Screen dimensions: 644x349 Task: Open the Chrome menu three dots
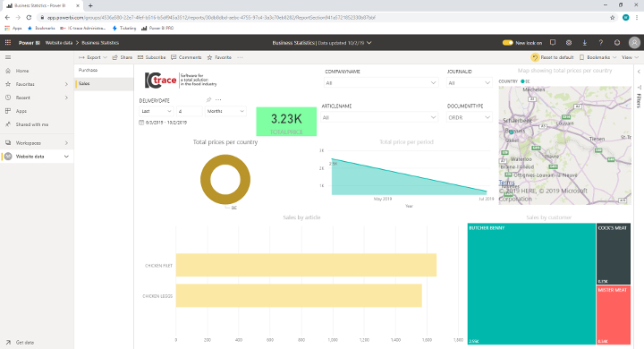[x=637, y=17]
